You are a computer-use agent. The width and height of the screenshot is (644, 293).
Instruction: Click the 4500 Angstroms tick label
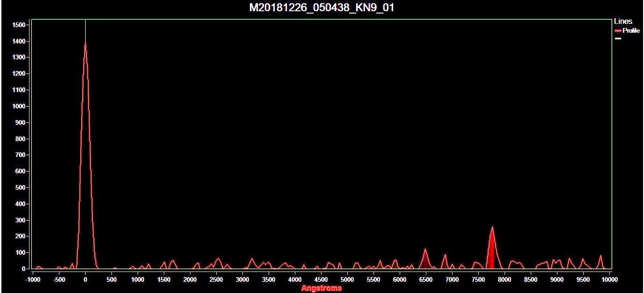point(321,279)
